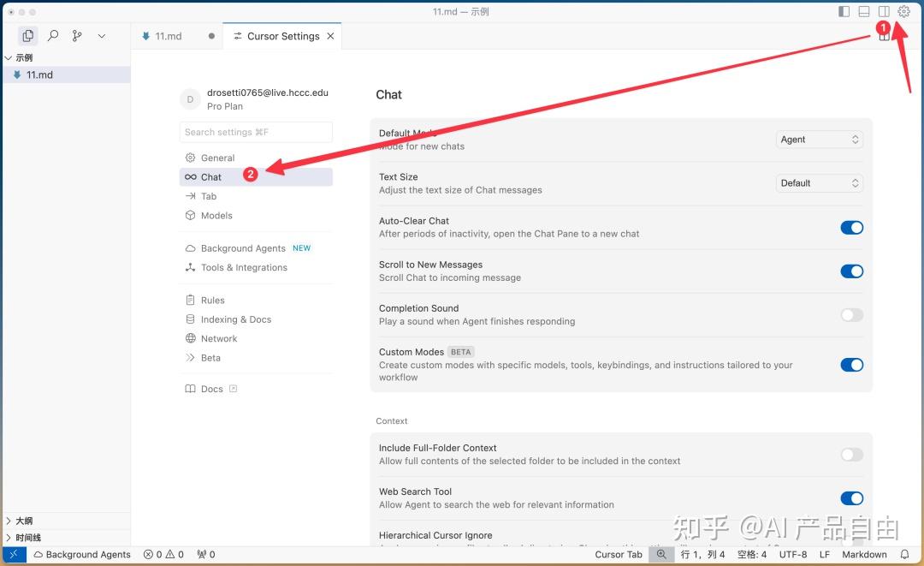Switch to the 11.md editor tab
The width and height of the screenshot is (924, 566).
(x=168, y=36)
